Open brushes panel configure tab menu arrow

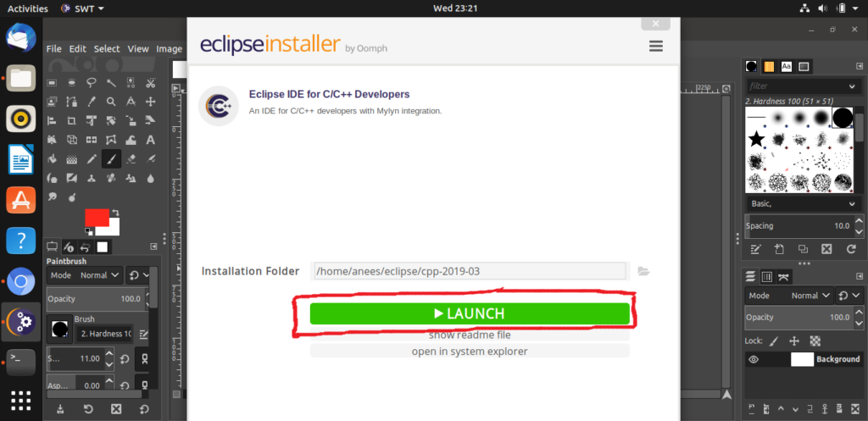(x=858, y=66)
